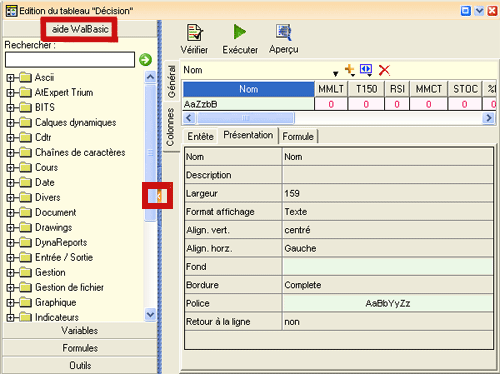Click the Align. vert. value centré

coord(388,230)
